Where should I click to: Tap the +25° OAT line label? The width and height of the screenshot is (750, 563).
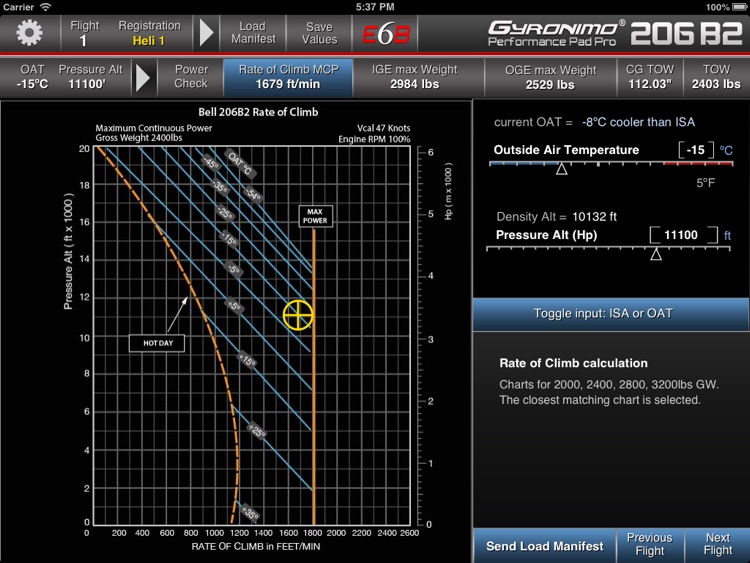[x=257, y=431]
